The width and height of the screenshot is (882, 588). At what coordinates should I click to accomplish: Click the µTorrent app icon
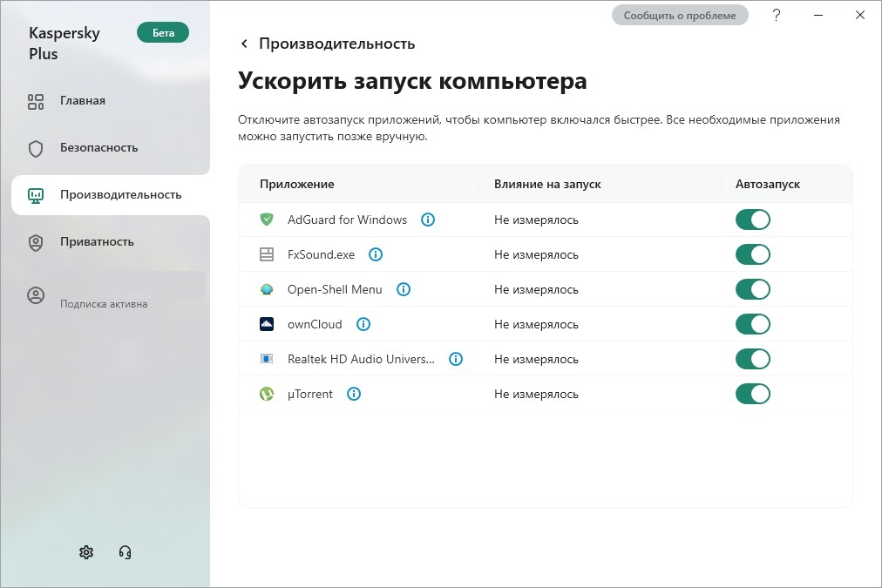pyautogui.click(x=267, y=394)
